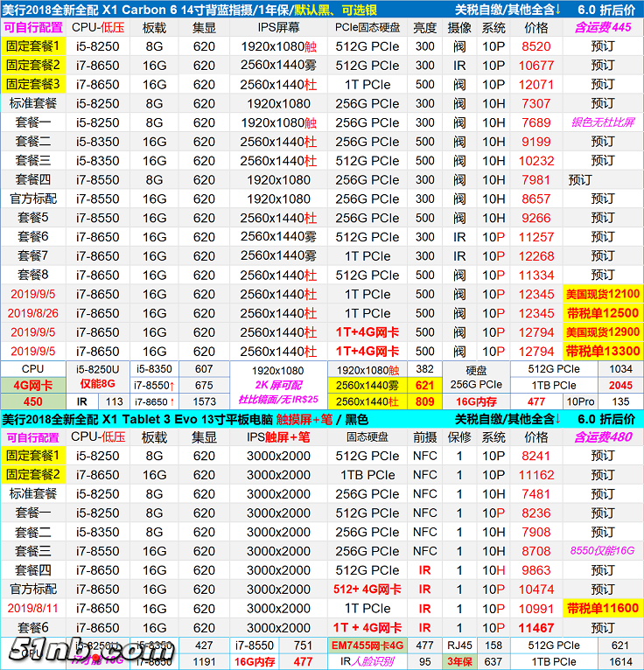Viewport: 644px width, 670px height.
Task: Click the 银色无杜比屏 note
Action: click(602, 122)
